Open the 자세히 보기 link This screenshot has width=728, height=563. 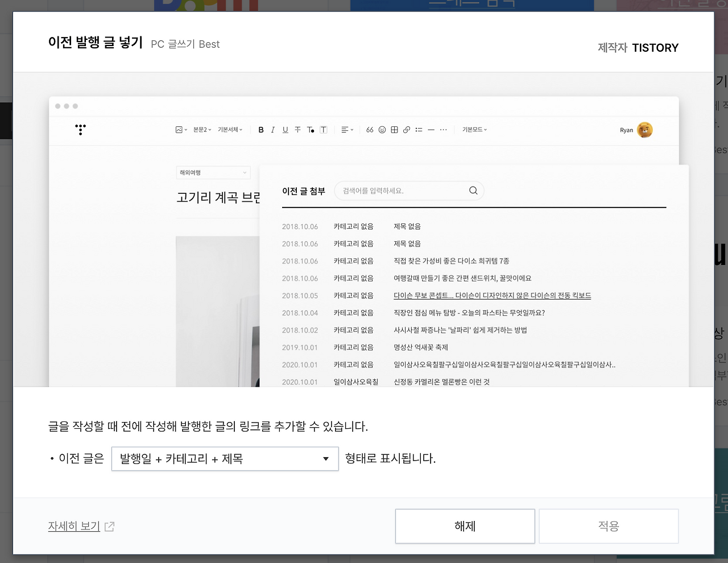(74, 526)
